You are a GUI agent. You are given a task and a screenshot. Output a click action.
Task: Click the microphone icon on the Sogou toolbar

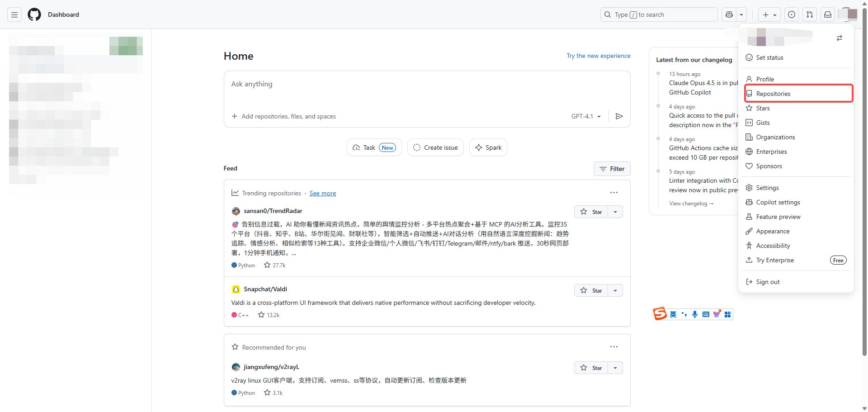coord(695,314)
